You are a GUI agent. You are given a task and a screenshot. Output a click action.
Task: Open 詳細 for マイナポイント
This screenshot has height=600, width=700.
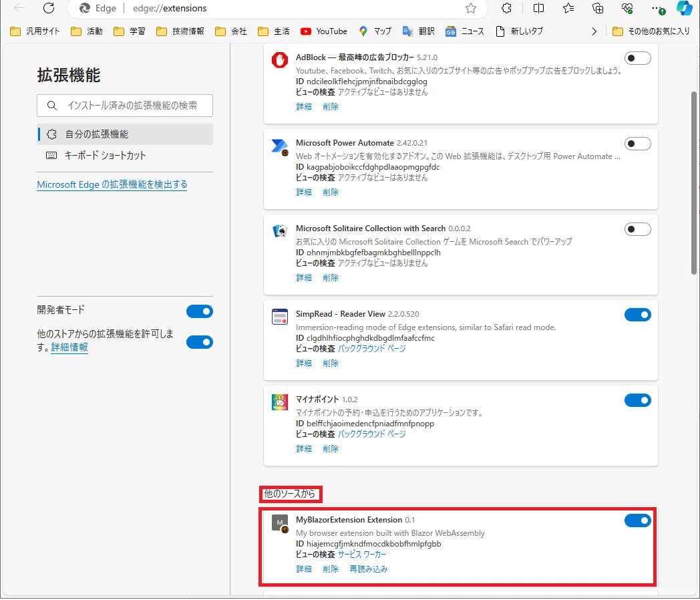[x=303, y=448]
